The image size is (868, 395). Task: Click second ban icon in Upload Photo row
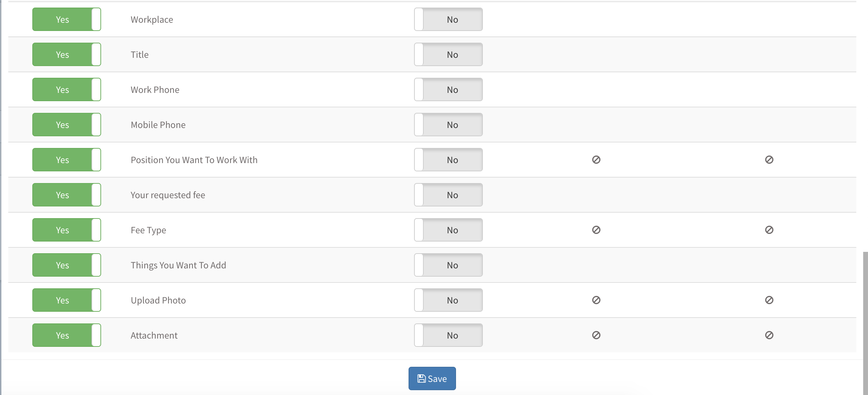click(769, 300)
